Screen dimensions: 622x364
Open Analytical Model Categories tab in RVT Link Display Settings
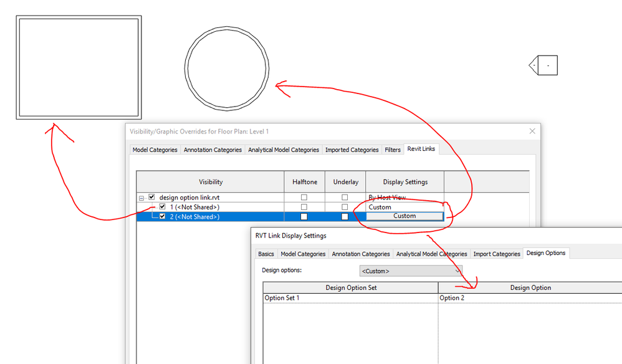tap(431, 254)
